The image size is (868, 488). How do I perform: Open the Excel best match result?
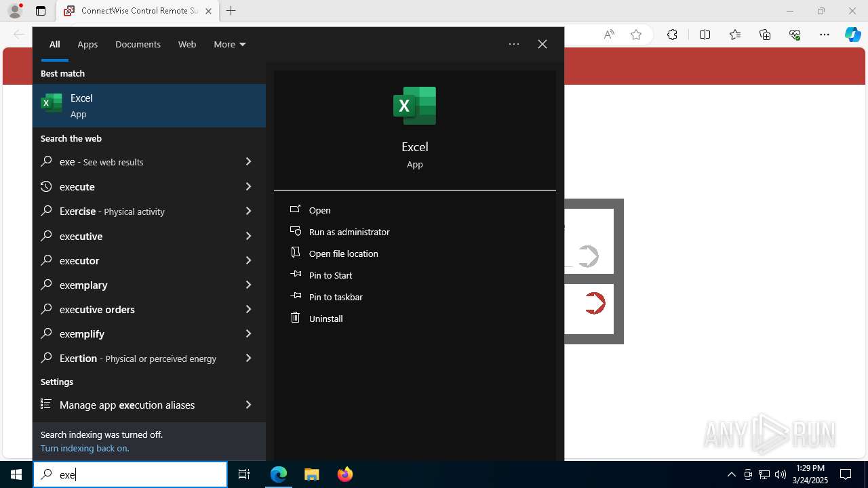tap(149, 106)
